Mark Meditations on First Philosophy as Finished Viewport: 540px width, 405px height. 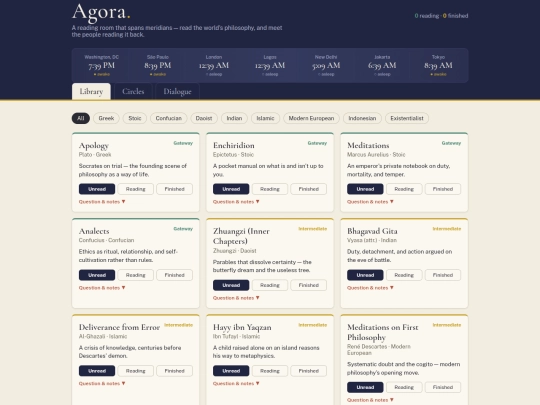443,387
